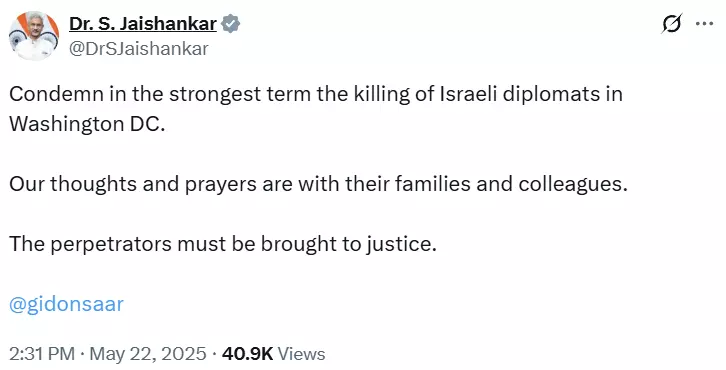Open the three-dot more options menu

coord(704,24)
